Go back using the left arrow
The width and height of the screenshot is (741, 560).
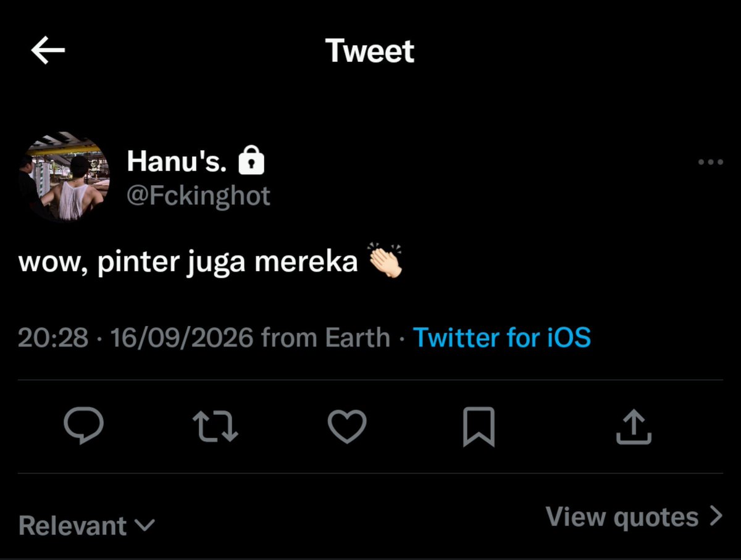[x=48, y=51]
